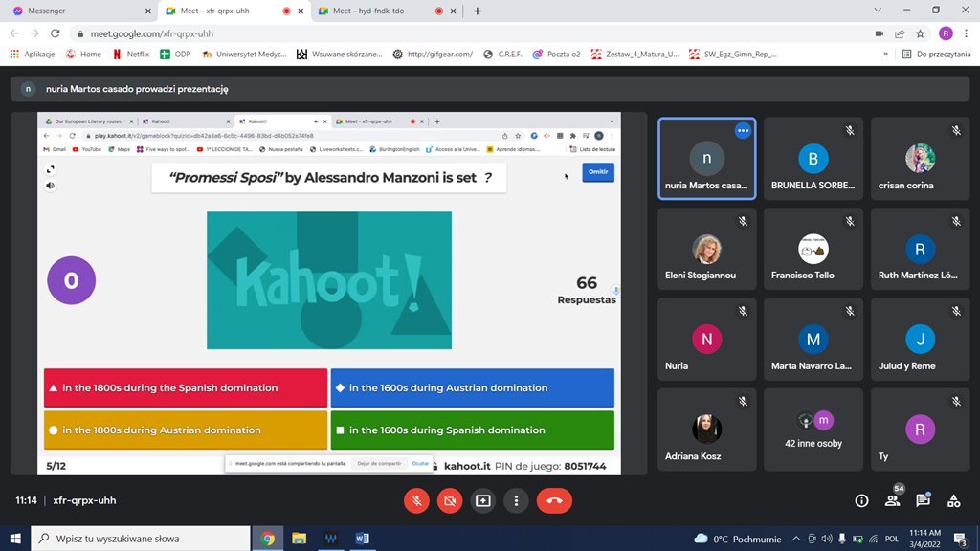Click the present screen button

[483, 500]
